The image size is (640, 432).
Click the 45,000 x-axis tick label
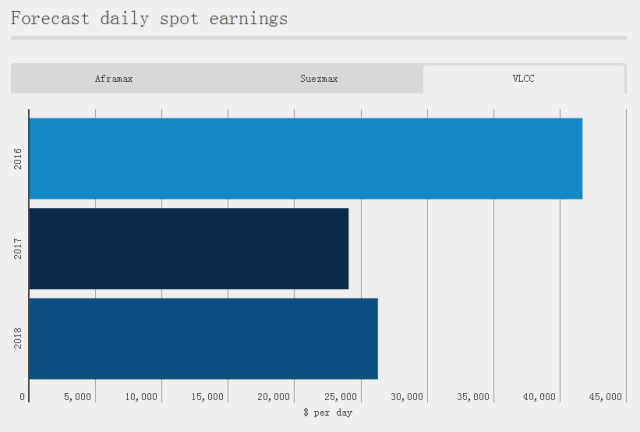(x=606, y=397)
